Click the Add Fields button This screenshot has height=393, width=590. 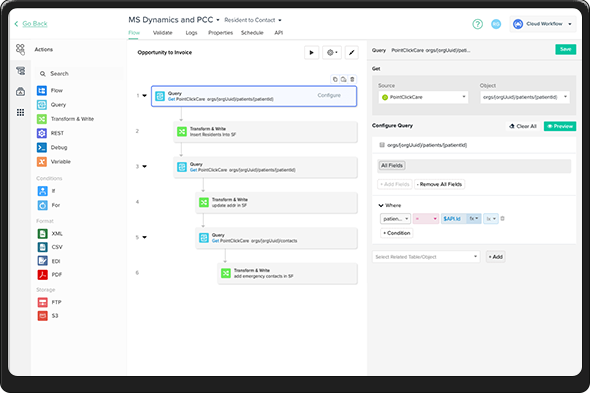pyautogui.click(x=395, y=184)
